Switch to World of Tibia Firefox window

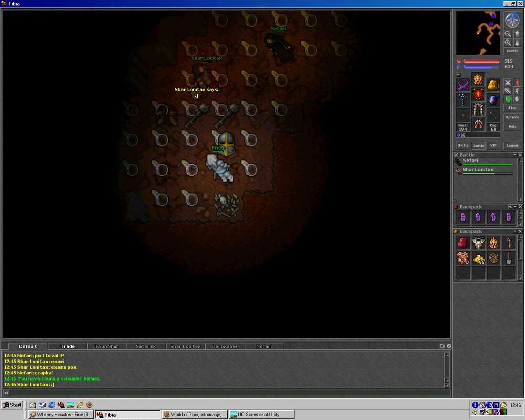pyautogui.click(x=195, y=415)
